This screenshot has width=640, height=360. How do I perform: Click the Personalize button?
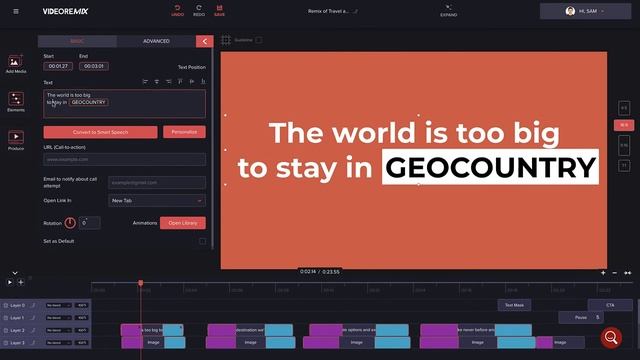pyautogui.click(x=184, y=132)
